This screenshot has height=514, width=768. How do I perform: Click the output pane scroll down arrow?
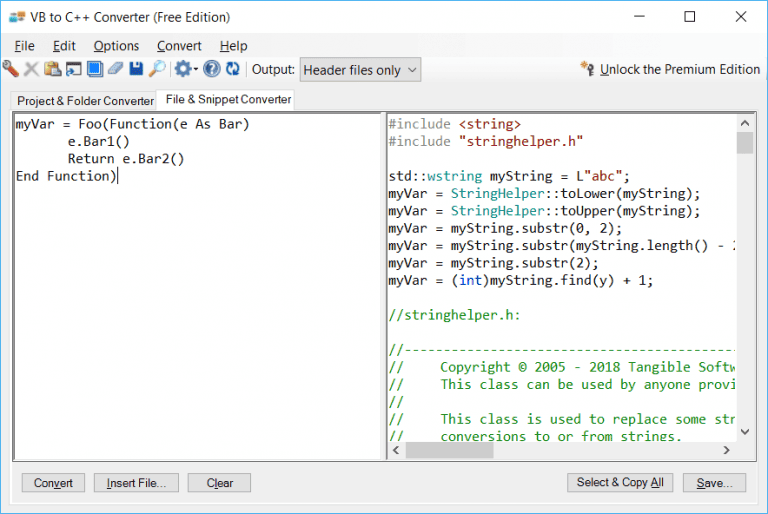[745, 432]
